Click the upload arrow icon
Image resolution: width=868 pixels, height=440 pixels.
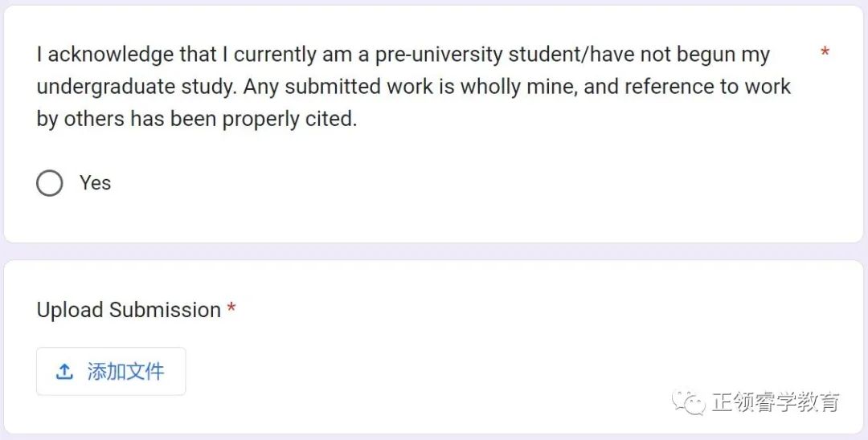click(x=65, y=372)
